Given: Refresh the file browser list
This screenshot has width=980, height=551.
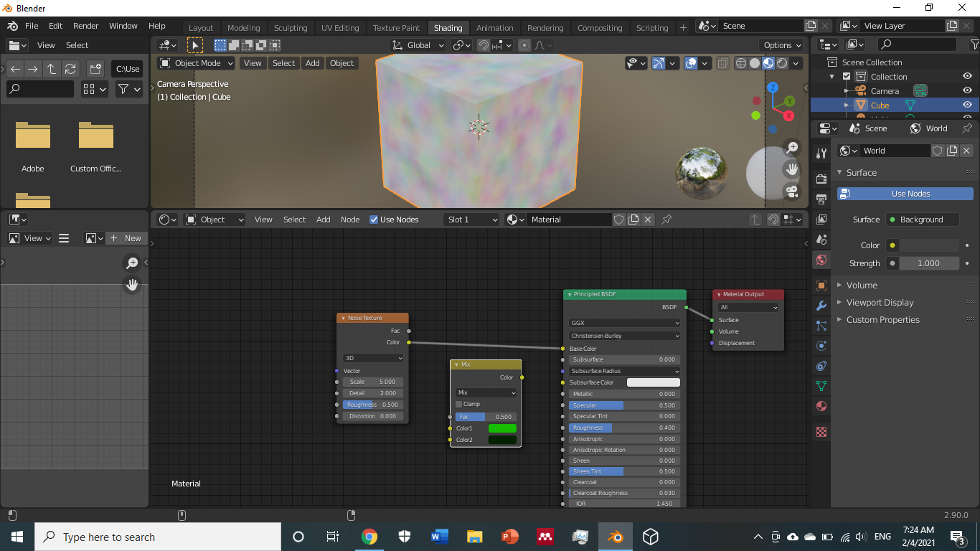Looking at the screenshot, I should [70, 70].
